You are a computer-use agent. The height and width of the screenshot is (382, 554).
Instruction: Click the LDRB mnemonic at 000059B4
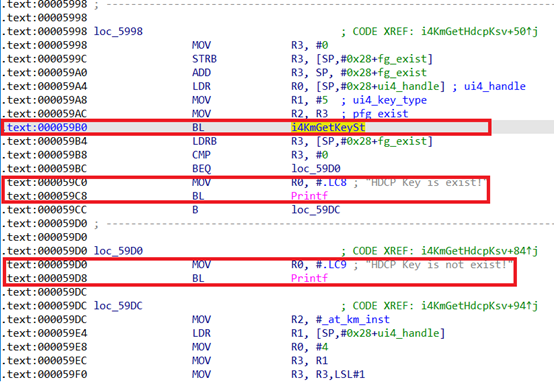coord(204,141)
